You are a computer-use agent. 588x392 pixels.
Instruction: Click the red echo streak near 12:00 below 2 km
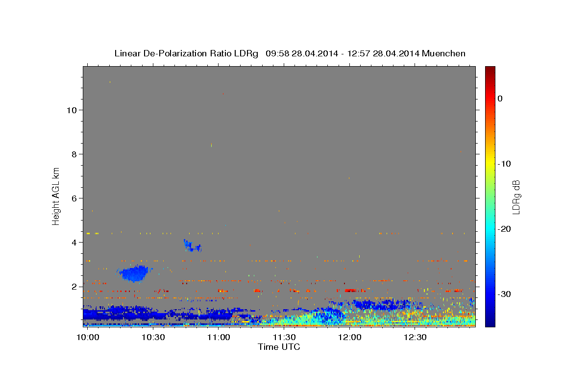350,290
